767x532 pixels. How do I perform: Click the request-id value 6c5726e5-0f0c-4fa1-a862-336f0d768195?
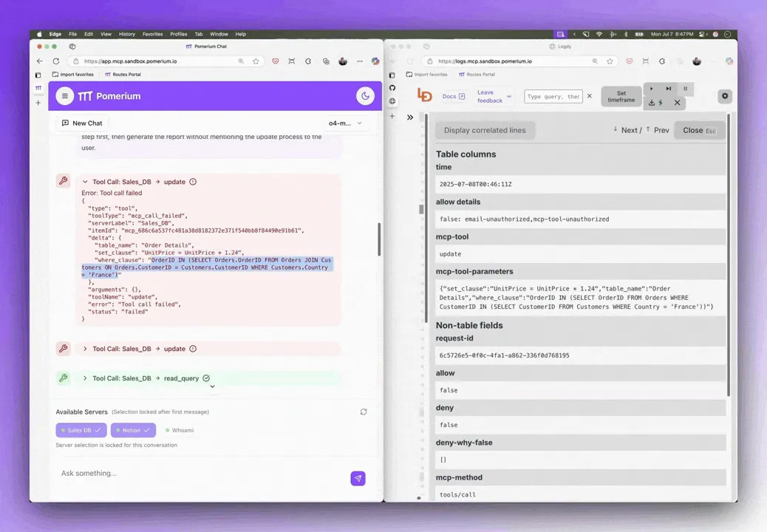pos(505,355)
